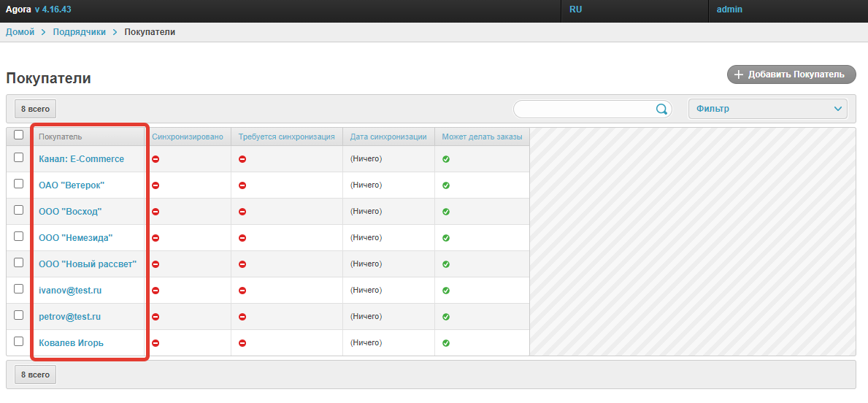Click red sync-required icon for ООО "Восход"

(x=242, y=212)
